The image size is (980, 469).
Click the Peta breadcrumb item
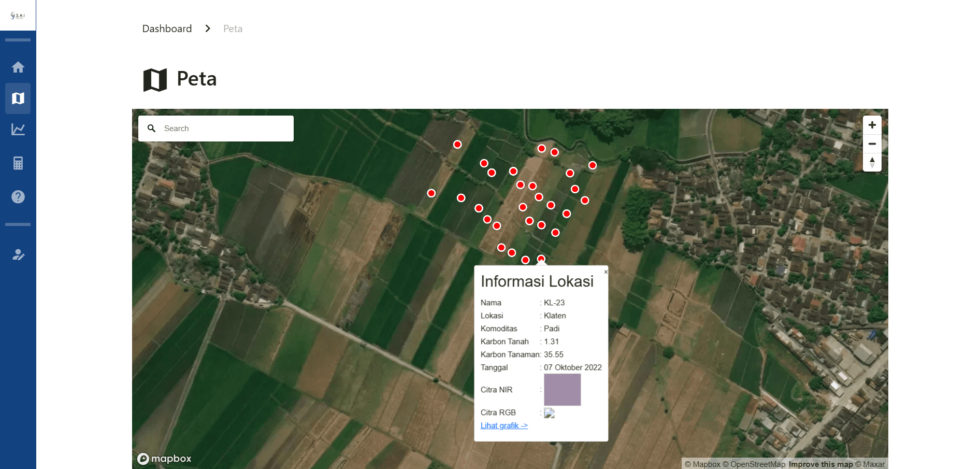pyautogui.click(x=233, y=29)
